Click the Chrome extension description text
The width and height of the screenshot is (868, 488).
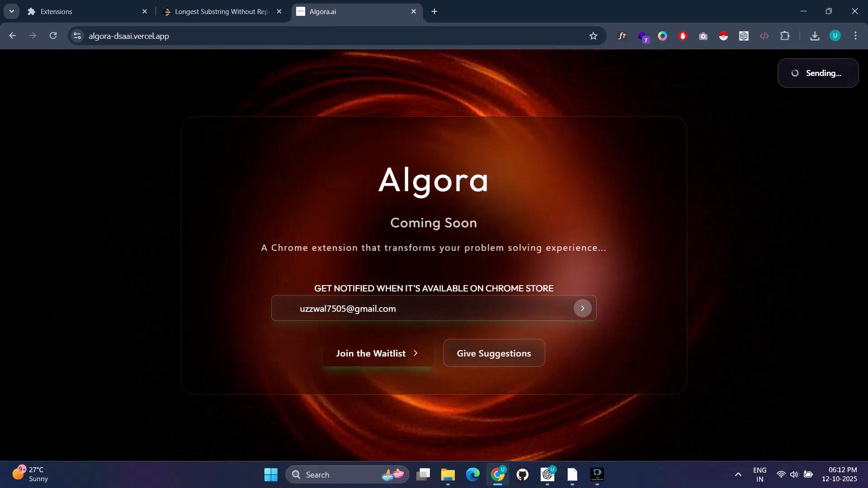point(434,248)
